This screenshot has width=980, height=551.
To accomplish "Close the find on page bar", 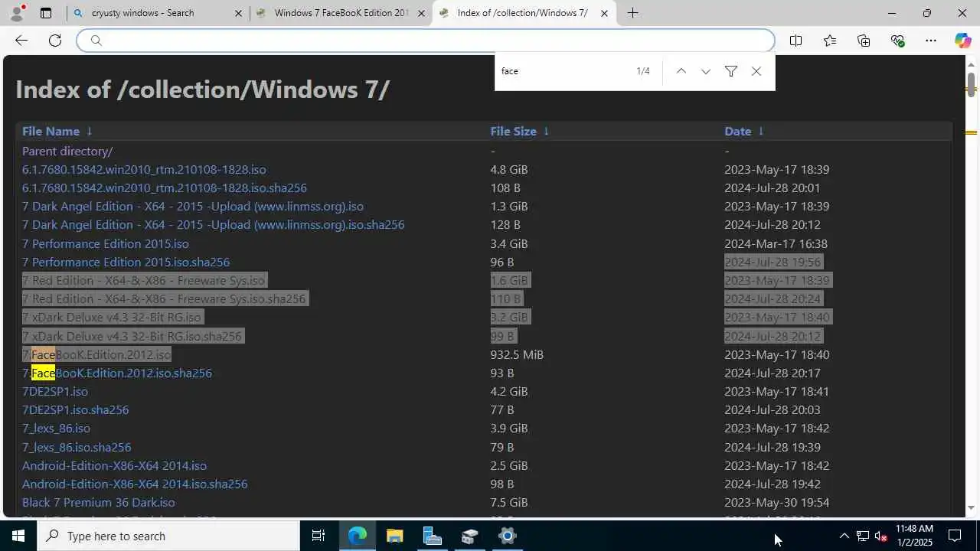I will point(756,71).
